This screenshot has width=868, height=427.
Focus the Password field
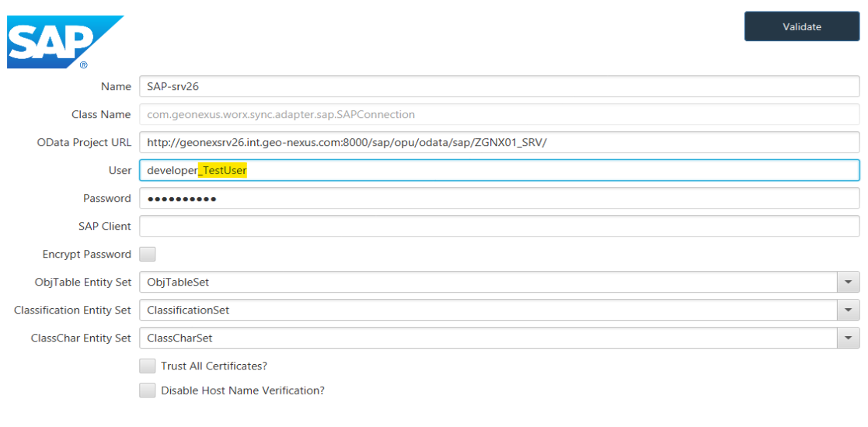pos(500,198)
